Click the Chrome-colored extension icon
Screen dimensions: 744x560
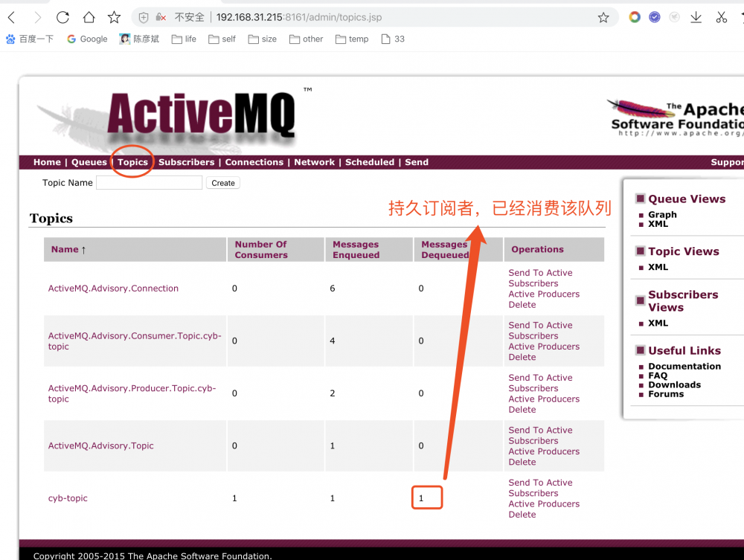[x=633, y=16]
